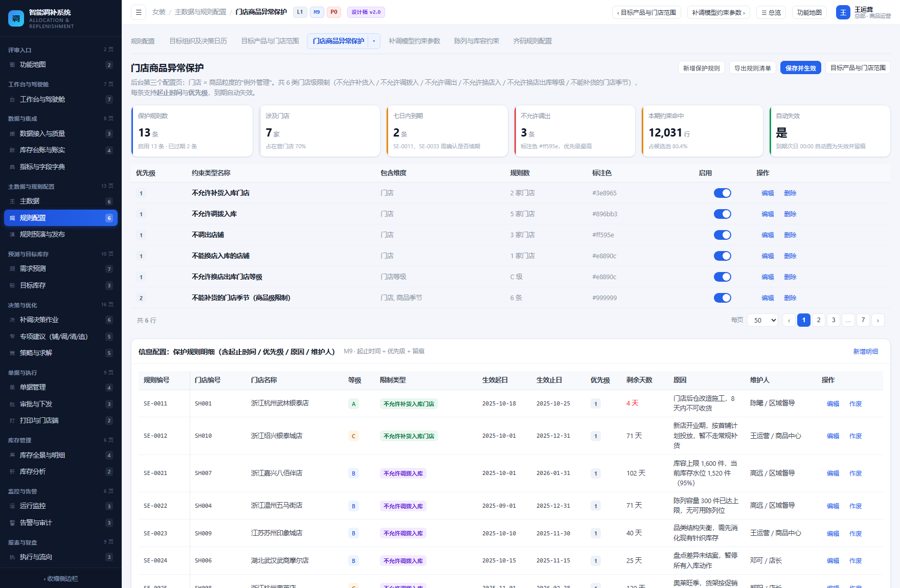Screen dimensions: 900x588
Task: Open 需求预测 sidebar item
Action: tap(61, 269)
